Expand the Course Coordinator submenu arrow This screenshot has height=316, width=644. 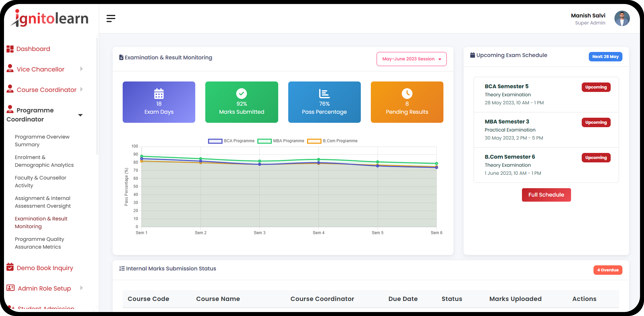pyautogui.click(x=81, y=89)
